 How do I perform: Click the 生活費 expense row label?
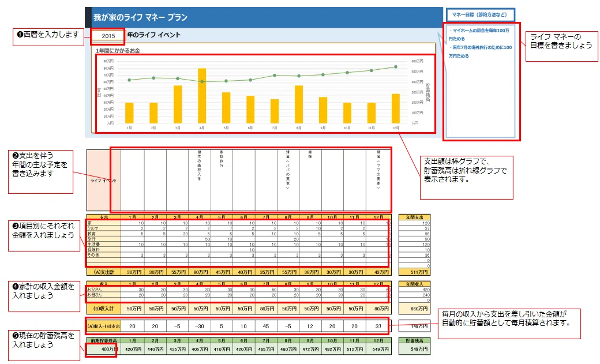click(104, 244)
